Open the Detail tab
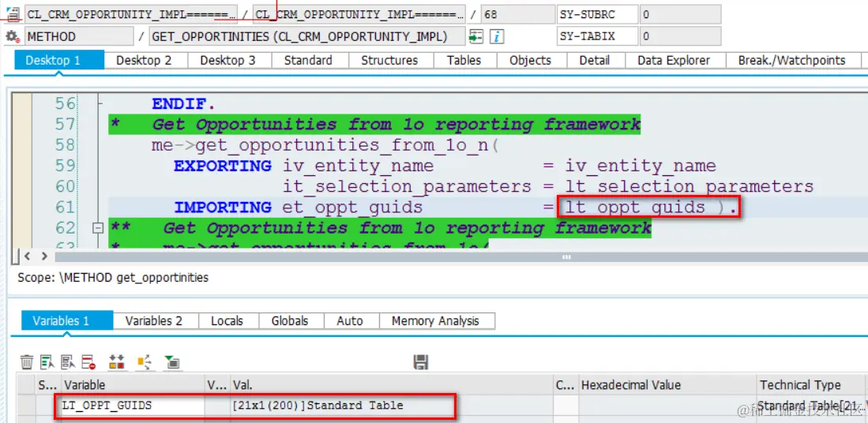This screenshot has width=868, height=423. point(595,60)
